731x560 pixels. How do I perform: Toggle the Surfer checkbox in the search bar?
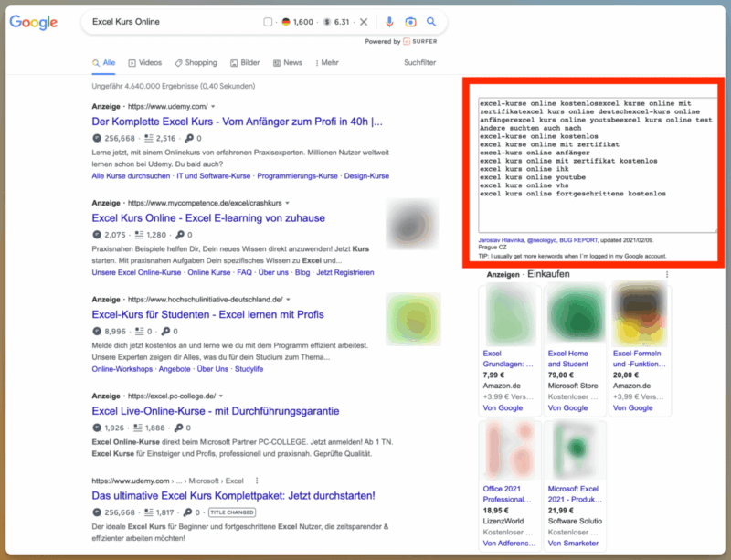click(269, 20)
